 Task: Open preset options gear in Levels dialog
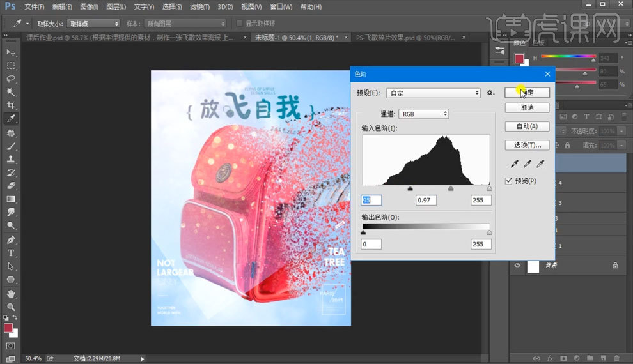(490, 93)
